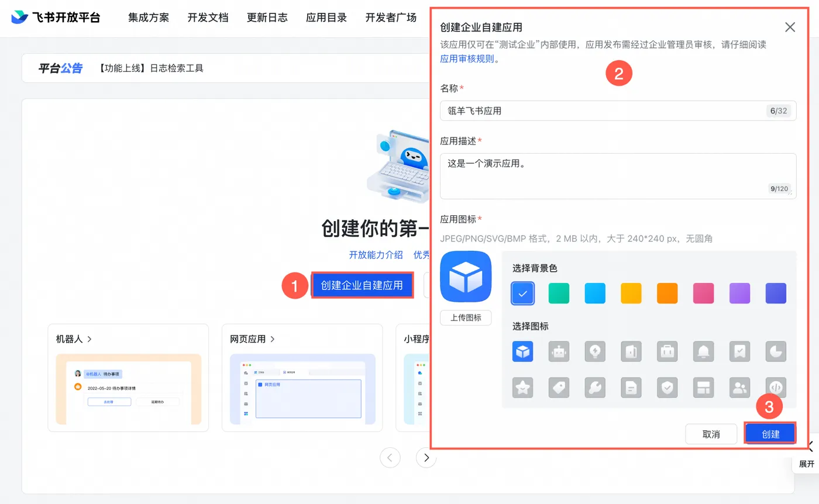Expand the 机器人 card heading
The height and width of the screenshot is (504, 819).
[x=74, y=339]
